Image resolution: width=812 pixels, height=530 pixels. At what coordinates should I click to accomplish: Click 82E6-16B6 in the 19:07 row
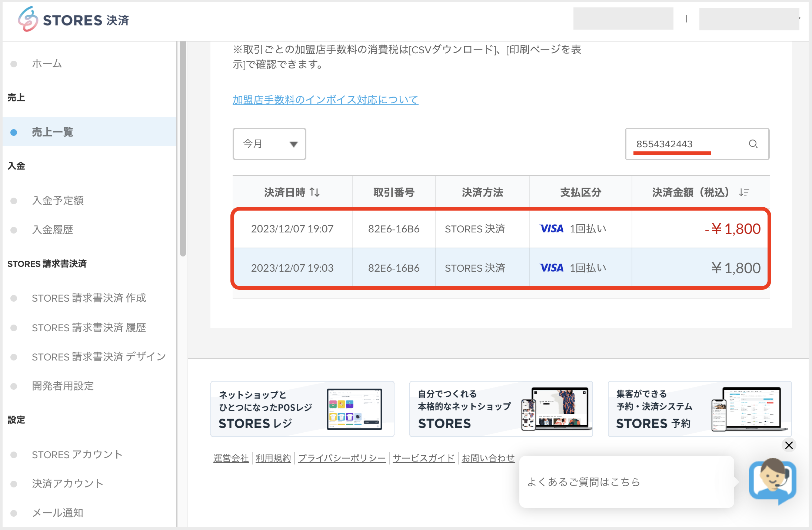(x=394, y=229)
